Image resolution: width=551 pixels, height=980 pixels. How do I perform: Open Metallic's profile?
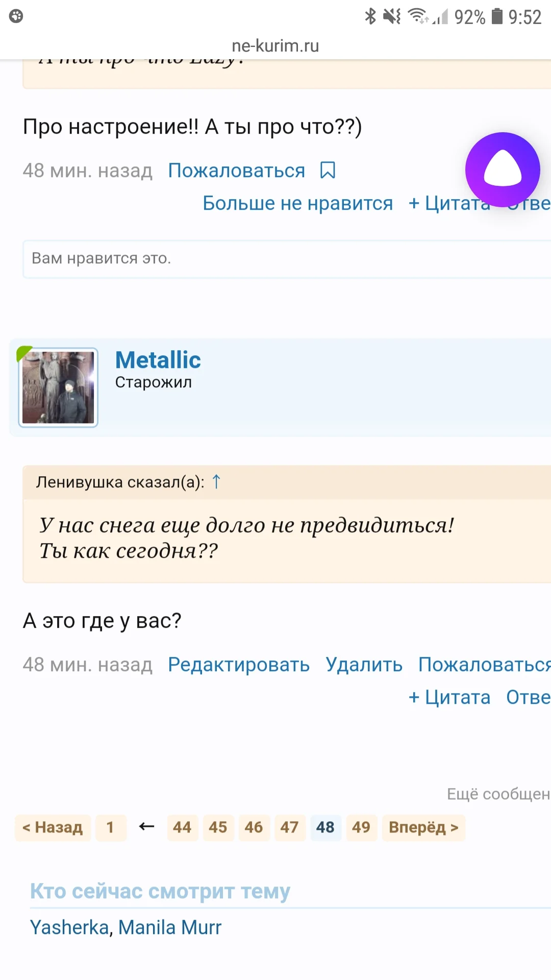158,360
